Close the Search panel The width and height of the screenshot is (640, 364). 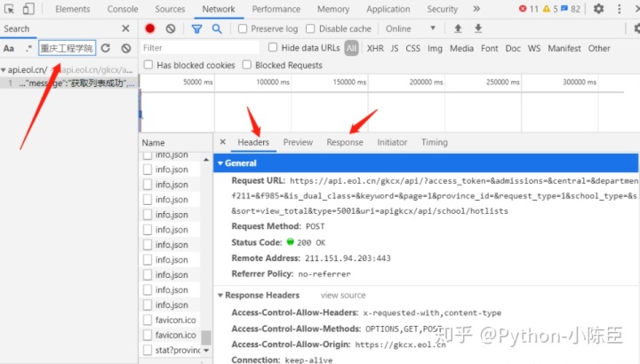[125, 28]
